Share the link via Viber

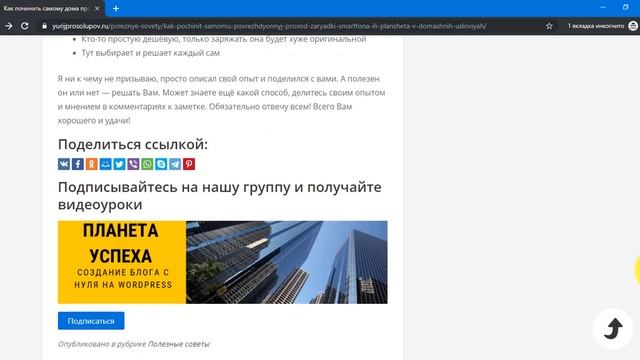tap(133, 164)
